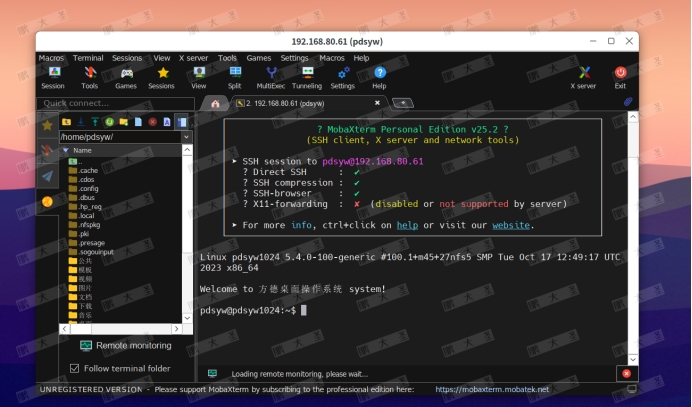Click the Remote monitoring button
Image resolution: width=692 pixels, height=407 pixels.
point(126,346)
